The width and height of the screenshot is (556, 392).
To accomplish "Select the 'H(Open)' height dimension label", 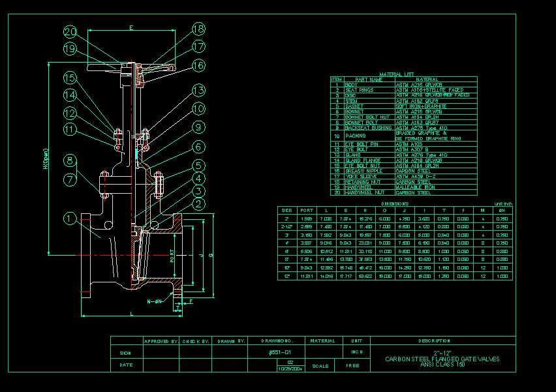I will coord(46,158).
